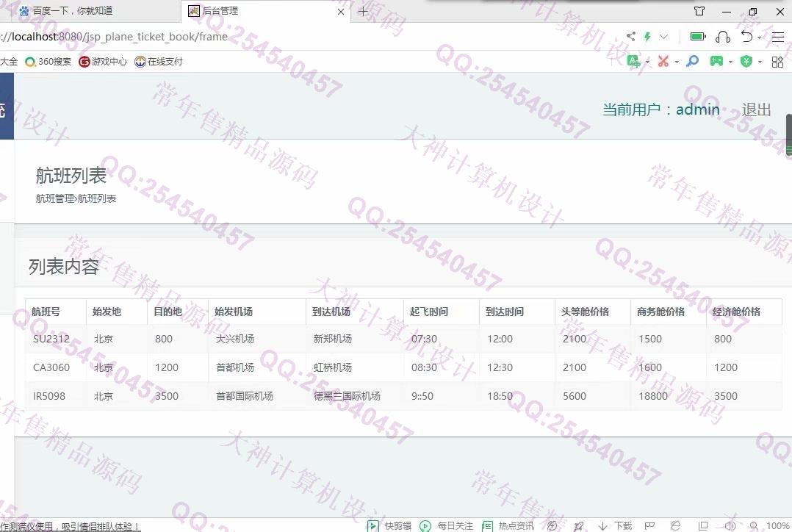The height and width of the screenshot is (532, 792).
Task: Click the green lightning speed-mode icon
Action: coord(647,37)
